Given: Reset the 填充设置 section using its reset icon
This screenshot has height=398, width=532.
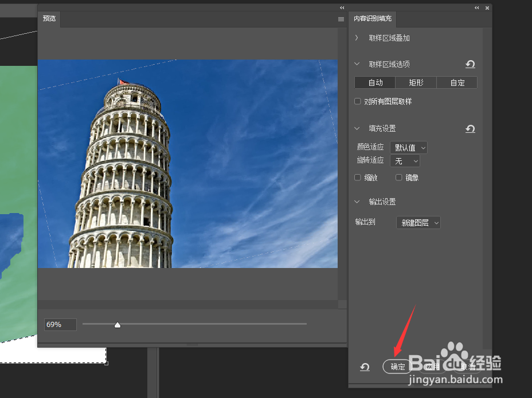Looking at the screenshot, I should pos(470,129).
